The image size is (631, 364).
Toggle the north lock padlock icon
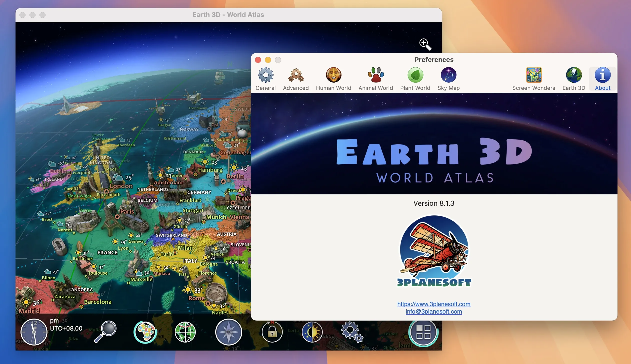[272, 332]
